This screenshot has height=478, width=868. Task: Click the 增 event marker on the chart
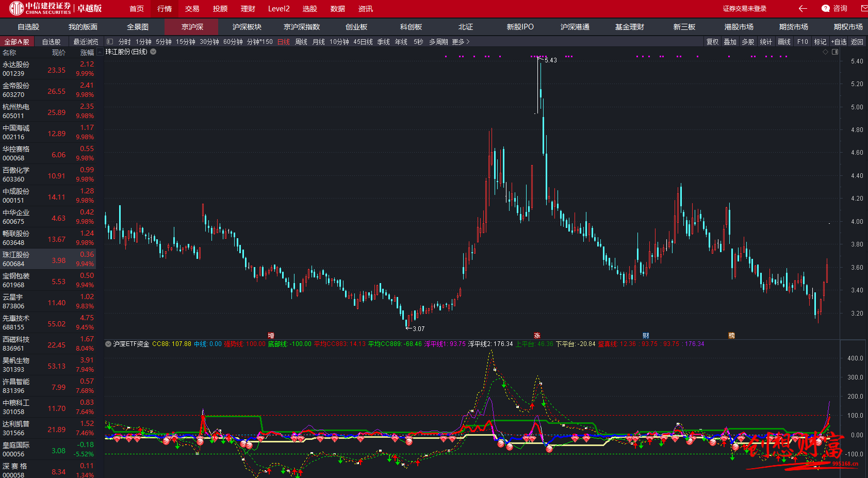271,335
